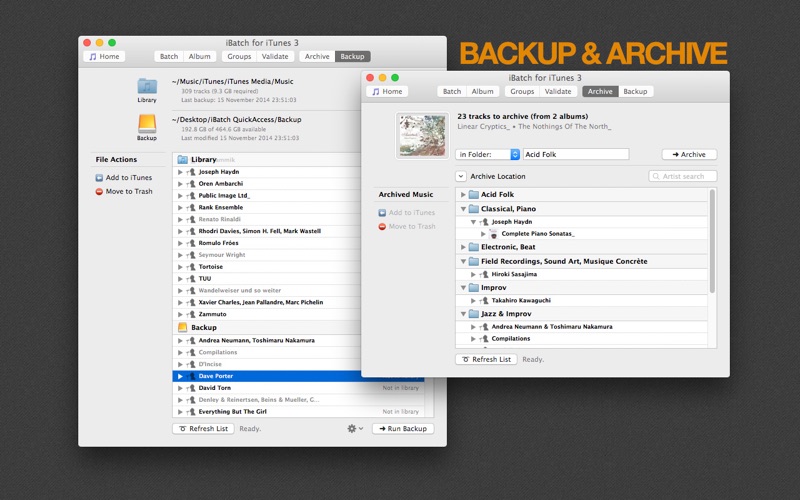The height and width of the screenshot is (500, 800).
Task: Switch to Batch tab in Backup window
Action: click(x=169, y=57)
